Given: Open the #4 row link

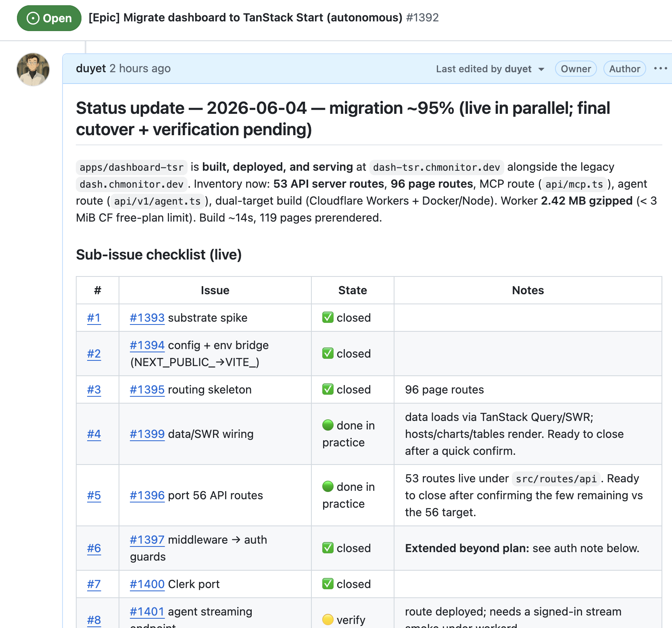Looking at the screenshot, I should tap(94, 434).
